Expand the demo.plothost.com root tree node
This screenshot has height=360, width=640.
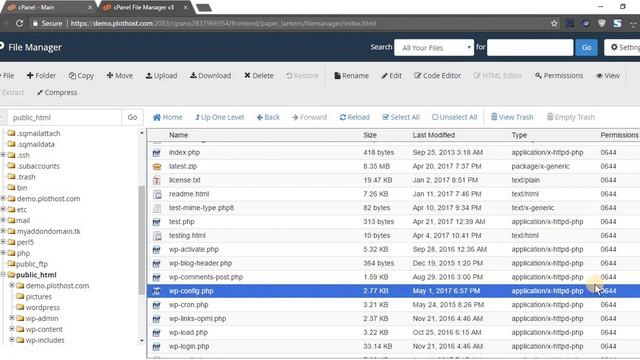pos(3,198)
